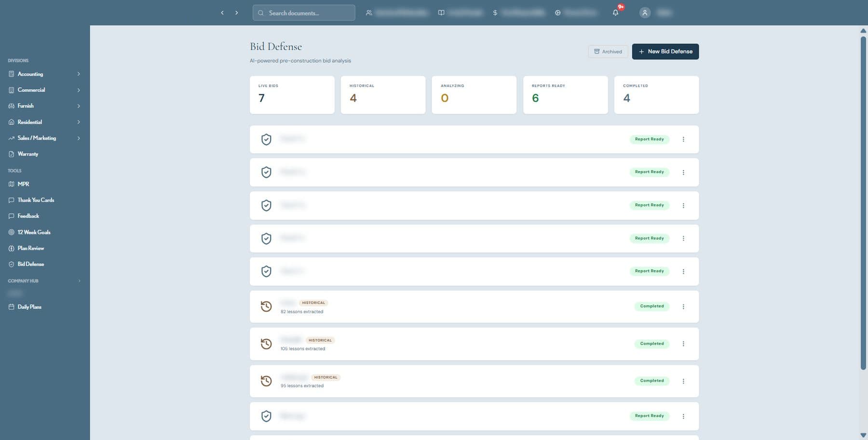Viewport: 868px width, 440px height.
Task: Open the notifications bell
Action: click(x=616, y=13)
